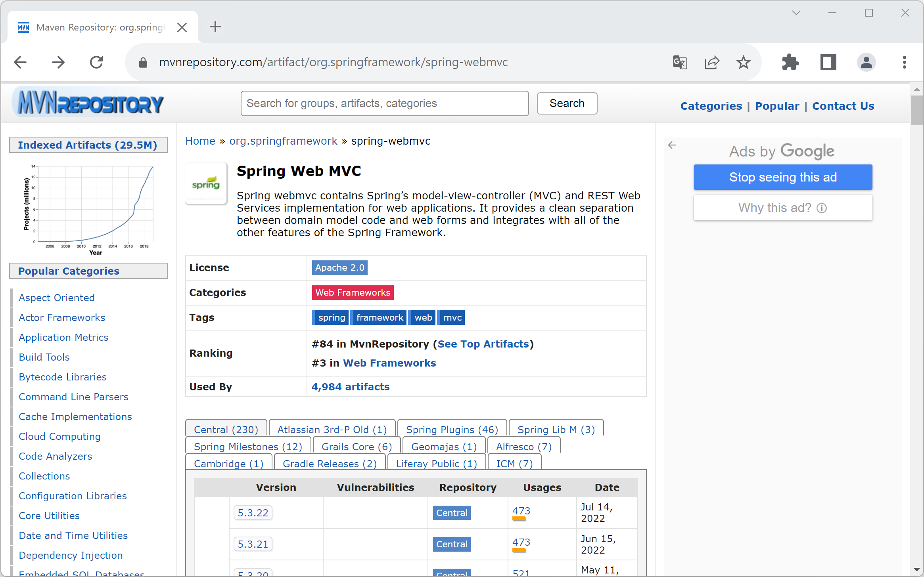Click the share page icon
Viewport: 924px width, 577px height.
pos(711,62)
